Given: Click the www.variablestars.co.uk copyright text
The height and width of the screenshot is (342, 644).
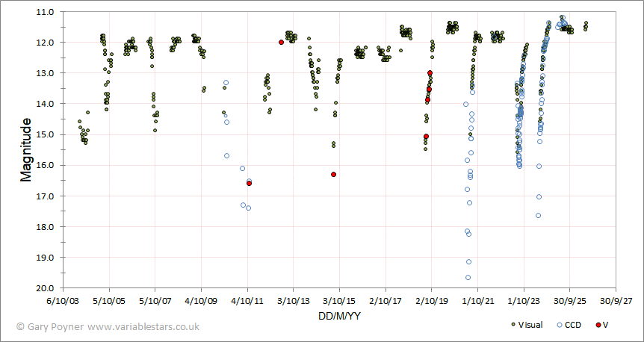Looking at the screenshot, I should pos(143,327).
